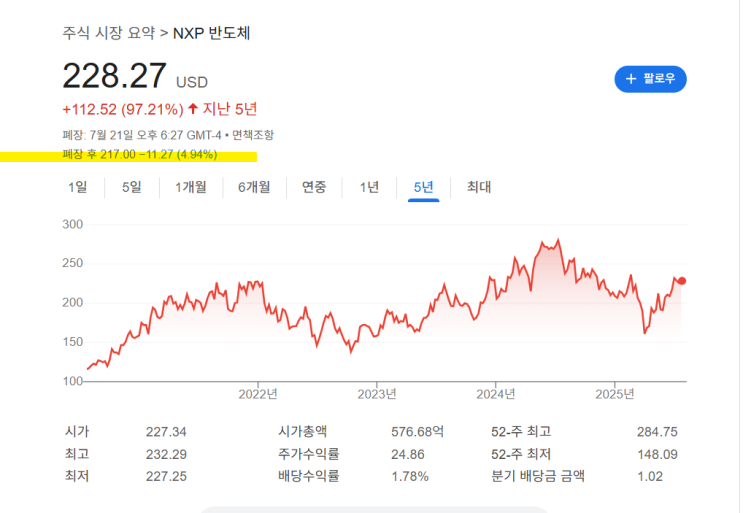Image resolution: width=743 pixels, height=513 pixels.
Task: Click the 시가 value 227.34
Action: click(x=166, y=432)
